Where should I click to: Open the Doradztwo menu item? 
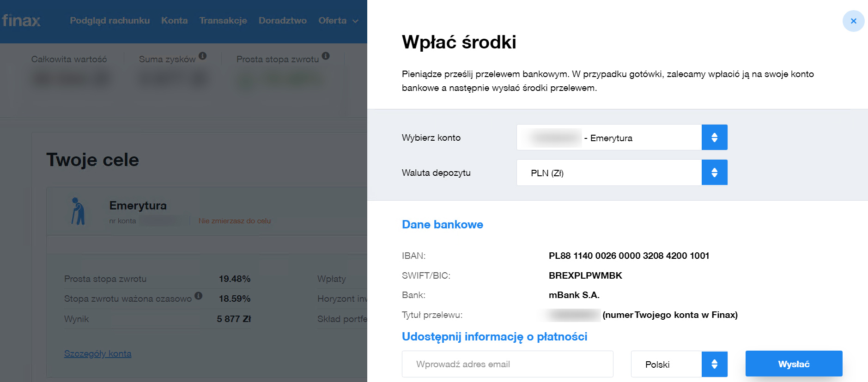pyautogui.click(x=283, y=21)
